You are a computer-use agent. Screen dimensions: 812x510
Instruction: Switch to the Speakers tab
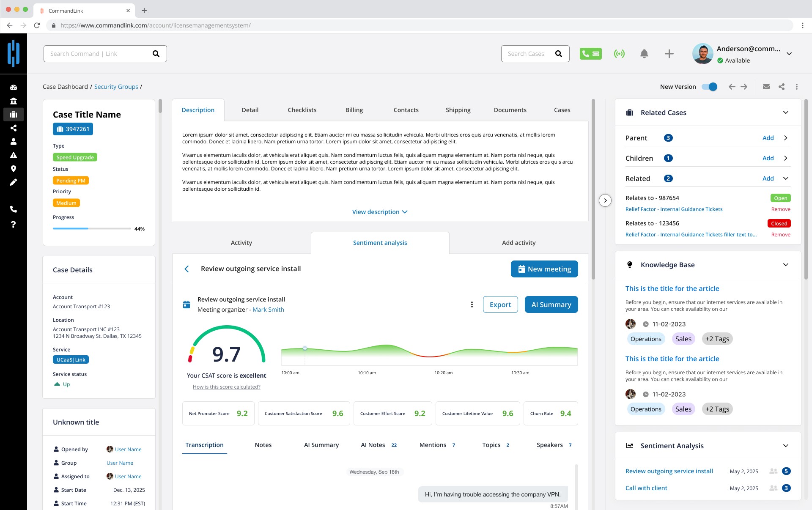click(x=554, y=445)
